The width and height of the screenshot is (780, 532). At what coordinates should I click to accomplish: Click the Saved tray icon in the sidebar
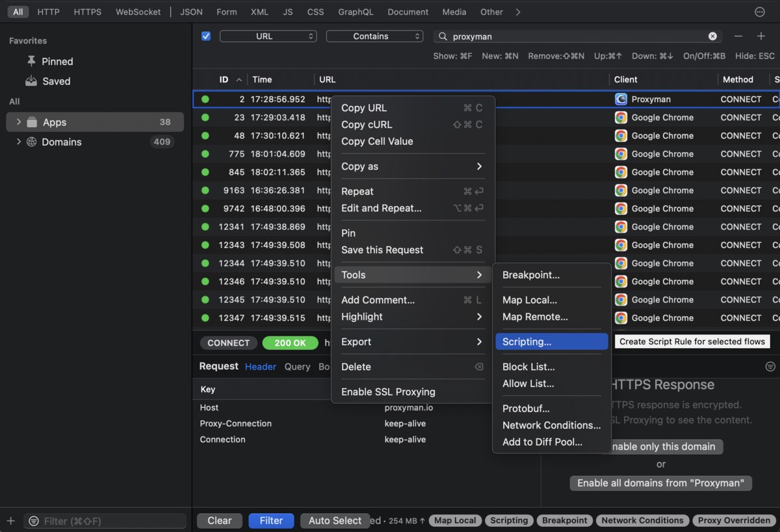tap(31, 81)
